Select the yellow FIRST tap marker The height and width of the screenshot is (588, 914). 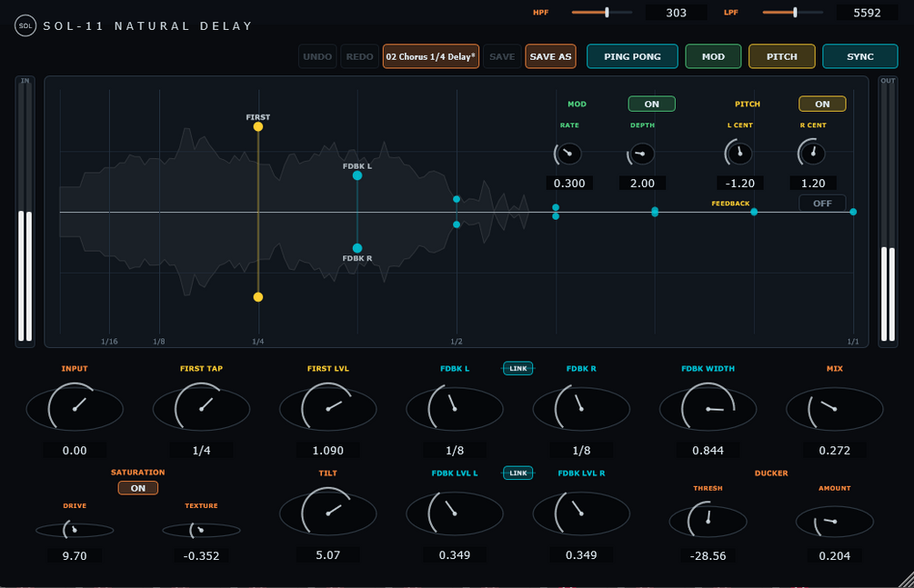point(257,126)
